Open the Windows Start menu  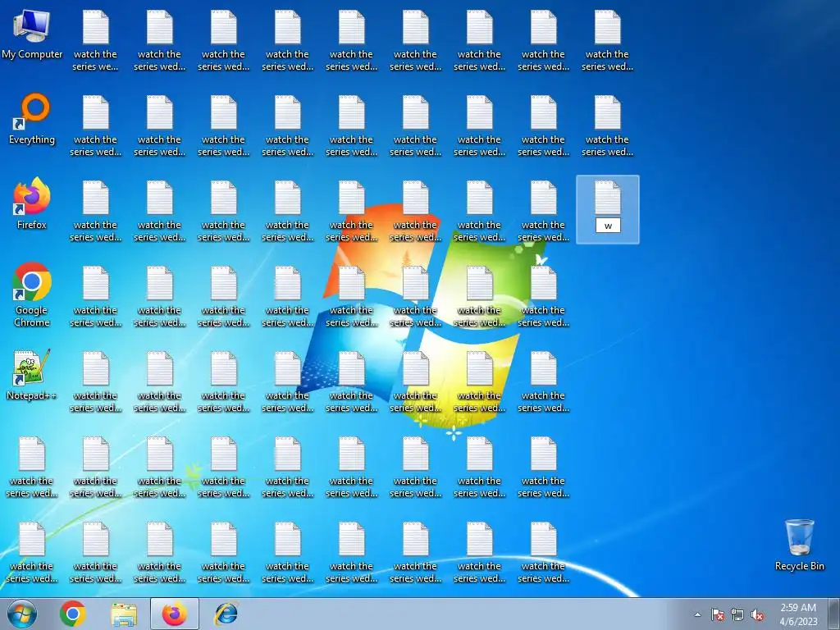pyautogui.click(x=22, y=614)
